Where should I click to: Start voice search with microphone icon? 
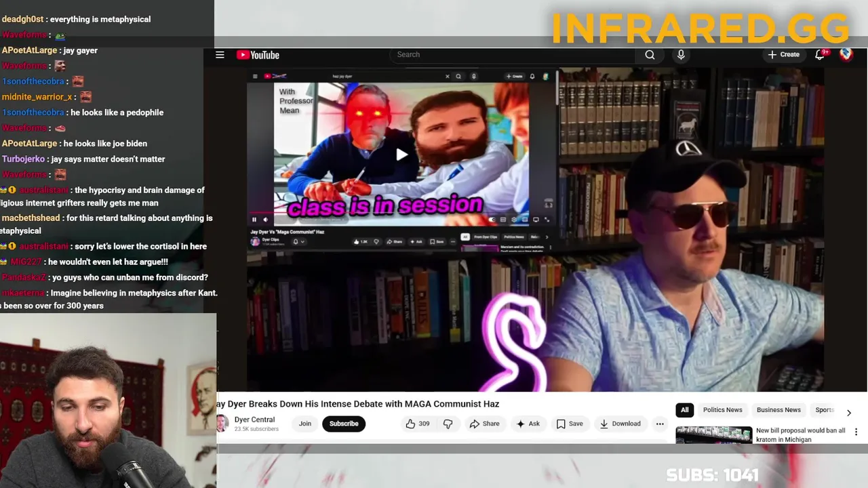click(x=681, y=55)
